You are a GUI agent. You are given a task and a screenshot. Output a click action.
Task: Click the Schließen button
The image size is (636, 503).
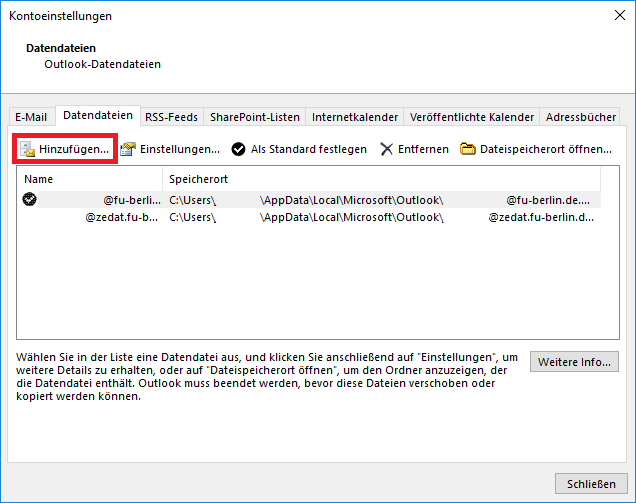coord(591,484)
